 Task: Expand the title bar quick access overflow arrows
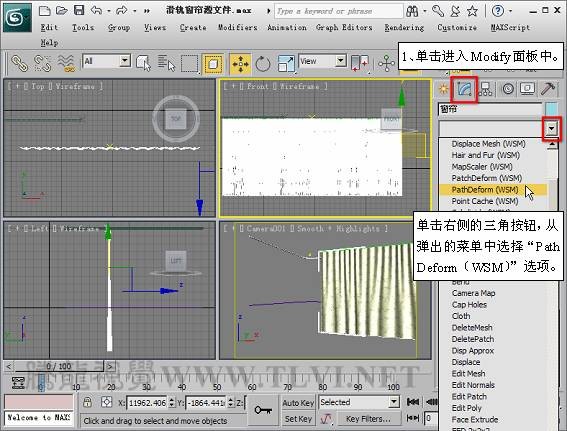pos(146,11)
